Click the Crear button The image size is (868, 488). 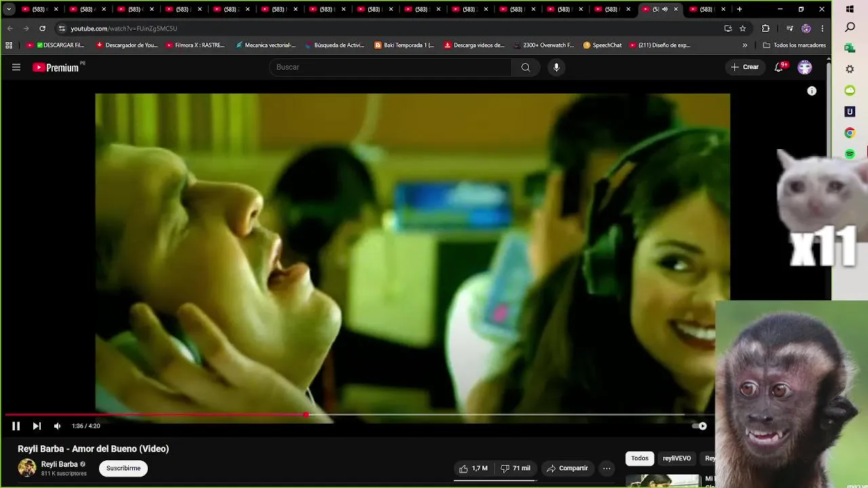745,67
